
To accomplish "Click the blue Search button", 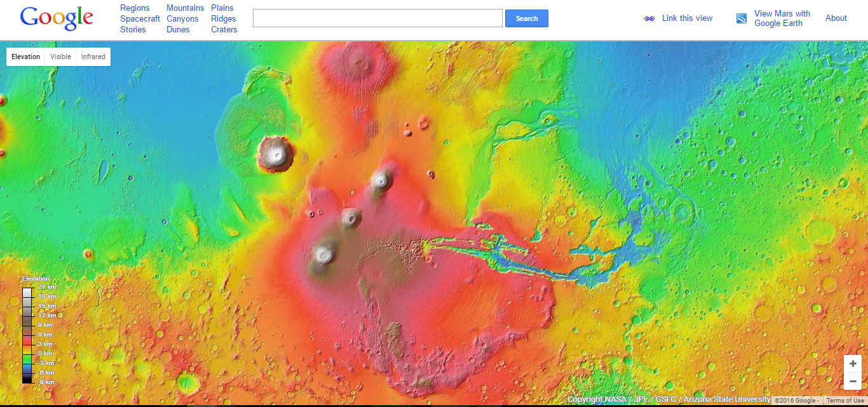I will [527, 18].
